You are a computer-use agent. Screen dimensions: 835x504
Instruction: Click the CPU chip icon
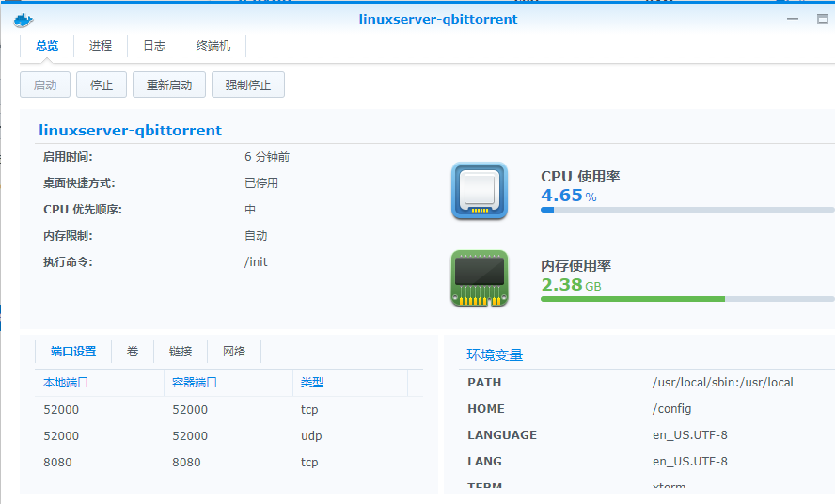480,191
